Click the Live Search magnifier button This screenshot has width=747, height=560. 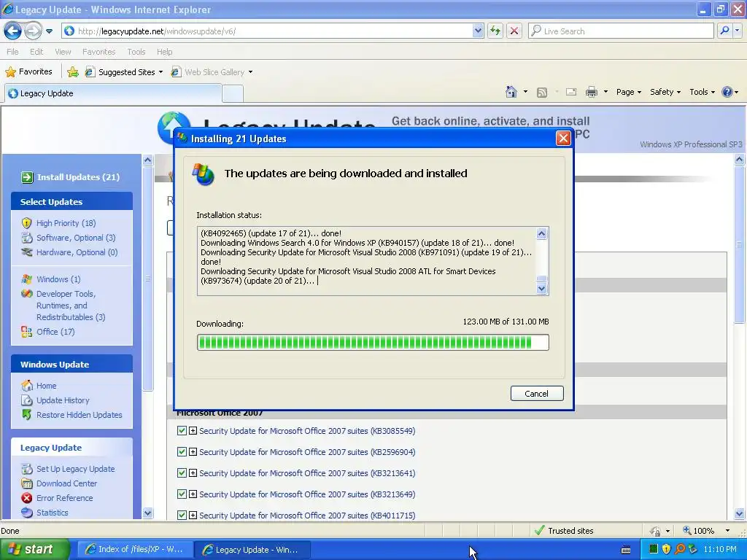pyautogui.click(x=724, y=31)
